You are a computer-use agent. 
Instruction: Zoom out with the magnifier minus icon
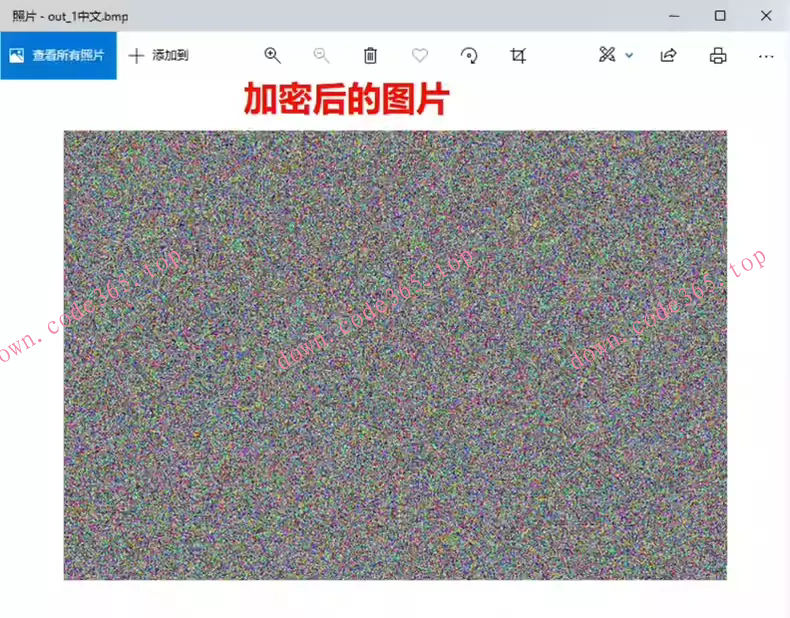point(321,55)
